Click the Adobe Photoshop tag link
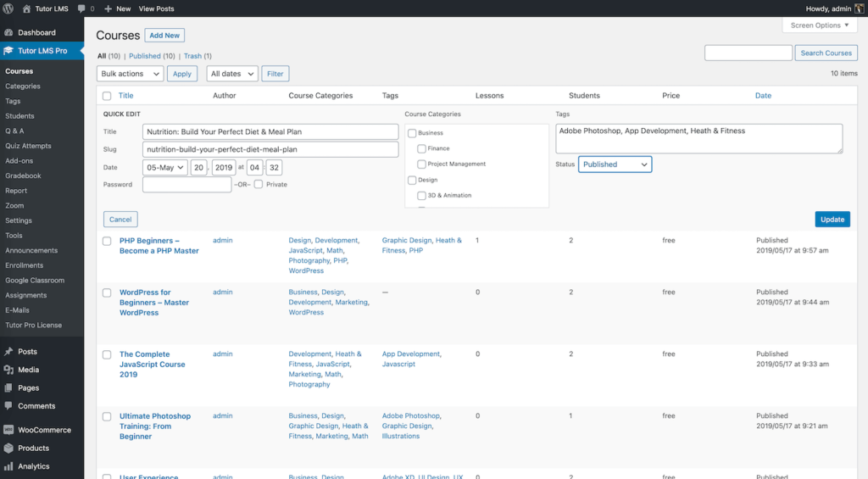The width and height of the screenshot is (868, 479). (411, 416)
